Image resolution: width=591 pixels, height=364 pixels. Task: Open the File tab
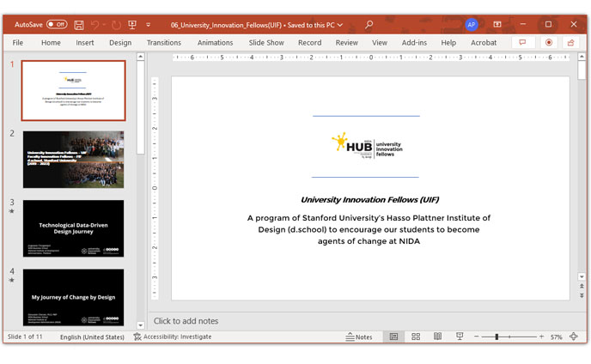tap(18, 43)
